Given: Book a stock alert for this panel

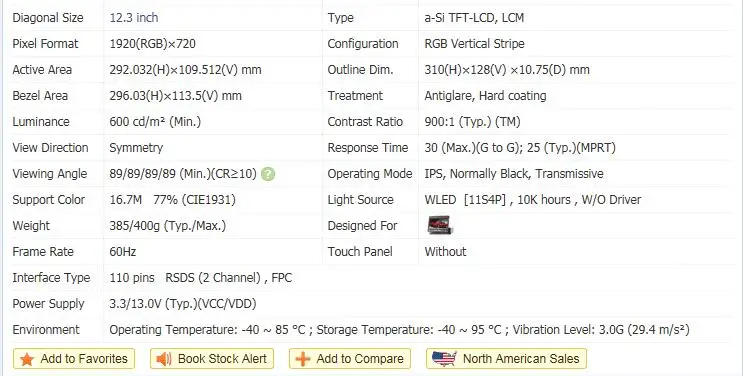Looking at the screenshot, I should click(212, 359).
